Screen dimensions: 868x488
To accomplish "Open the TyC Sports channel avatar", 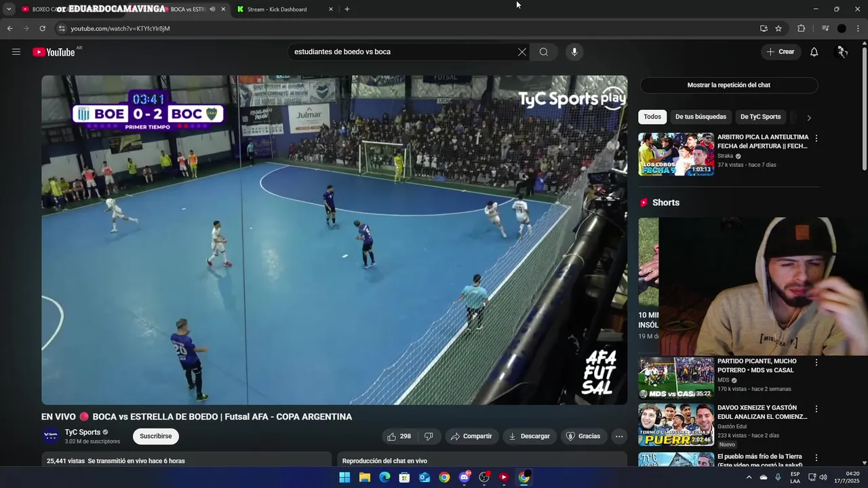I will (50, 436).
